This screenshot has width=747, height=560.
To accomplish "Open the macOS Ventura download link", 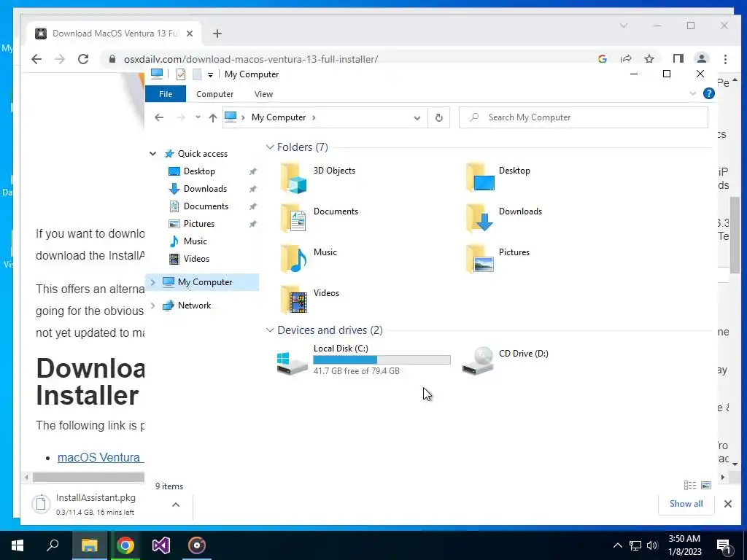I will (101, 457).
